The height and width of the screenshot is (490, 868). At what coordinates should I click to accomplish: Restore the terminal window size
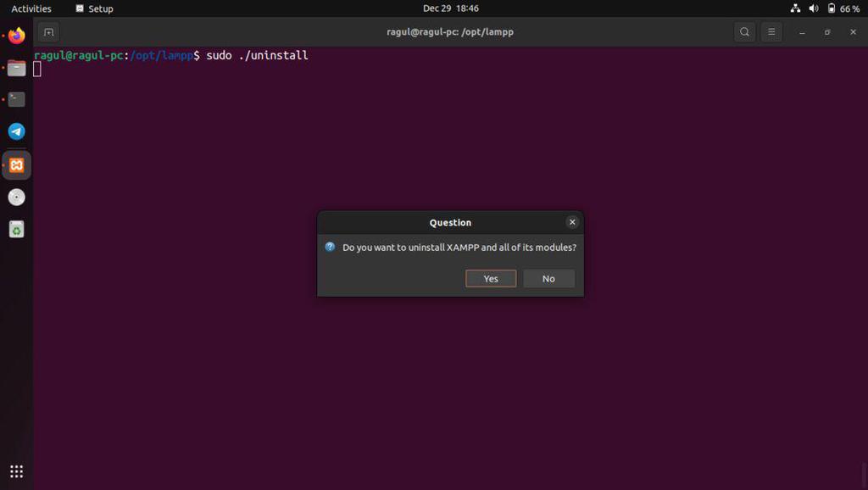tap(827, 32)
